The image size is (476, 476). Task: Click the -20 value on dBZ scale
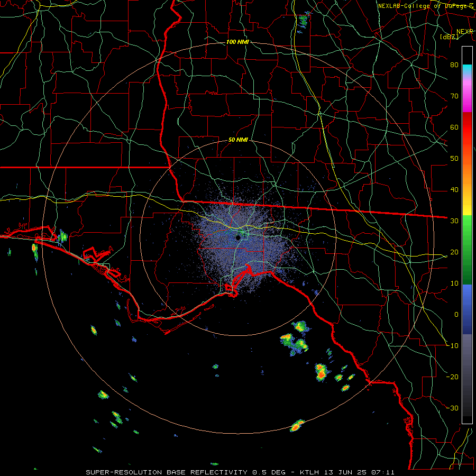pyautogui.click(x=453, y=377)
